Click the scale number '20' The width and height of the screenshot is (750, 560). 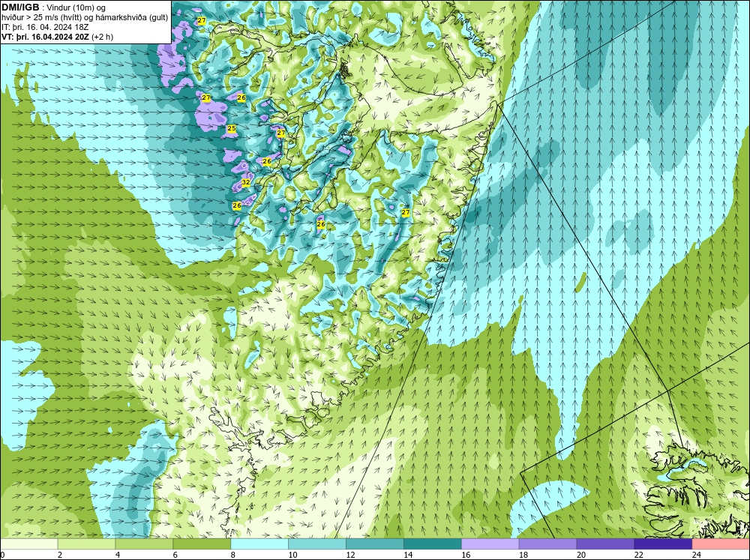[581, 555]
